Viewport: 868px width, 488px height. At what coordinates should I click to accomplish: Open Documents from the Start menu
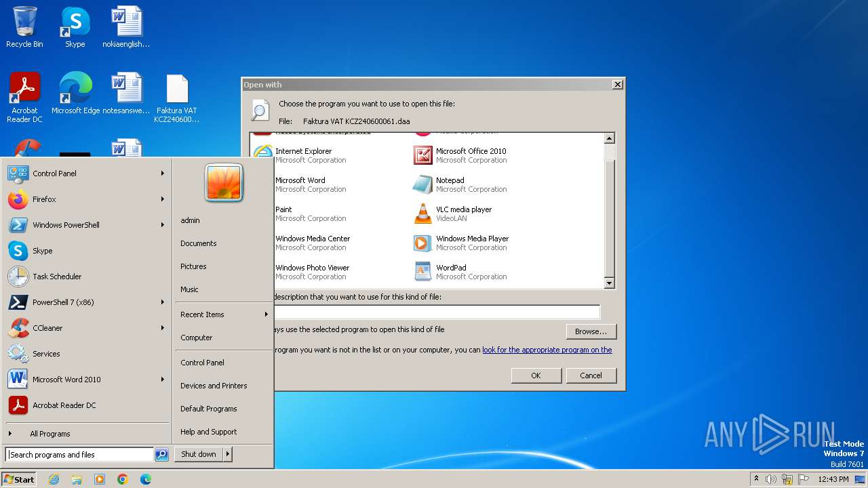click(199, 243)
